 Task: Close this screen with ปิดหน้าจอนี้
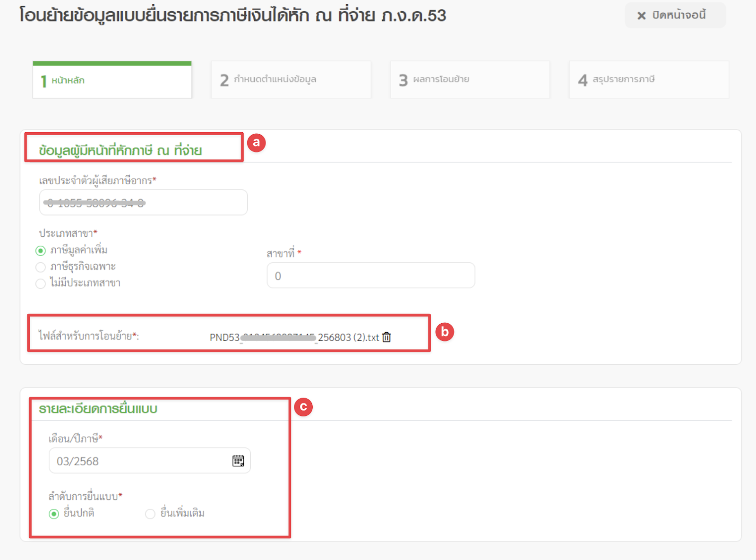[674, 15]
